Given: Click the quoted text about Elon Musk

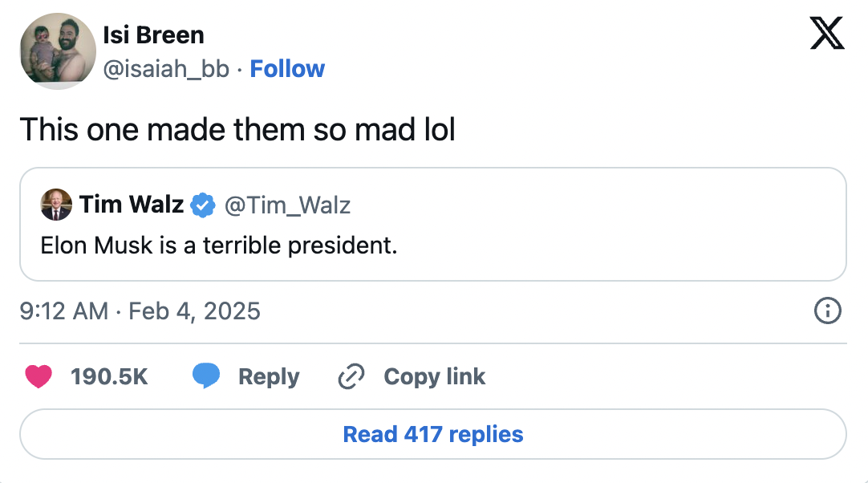Looking at the screenshot, I should coord(219,245).
